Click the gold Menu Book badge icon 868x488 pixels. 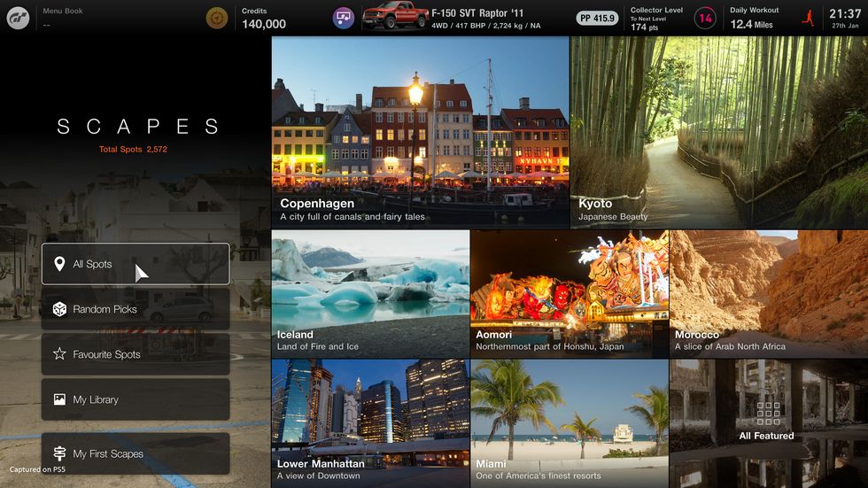pos(217,18)
